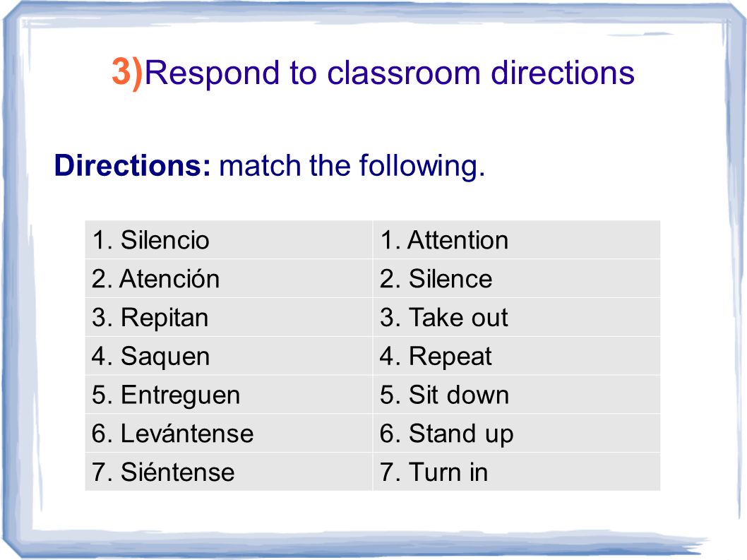This screenshot has height=560, width=747.
Task: Click the orange 3) number in title
Action: pos(127,73)
